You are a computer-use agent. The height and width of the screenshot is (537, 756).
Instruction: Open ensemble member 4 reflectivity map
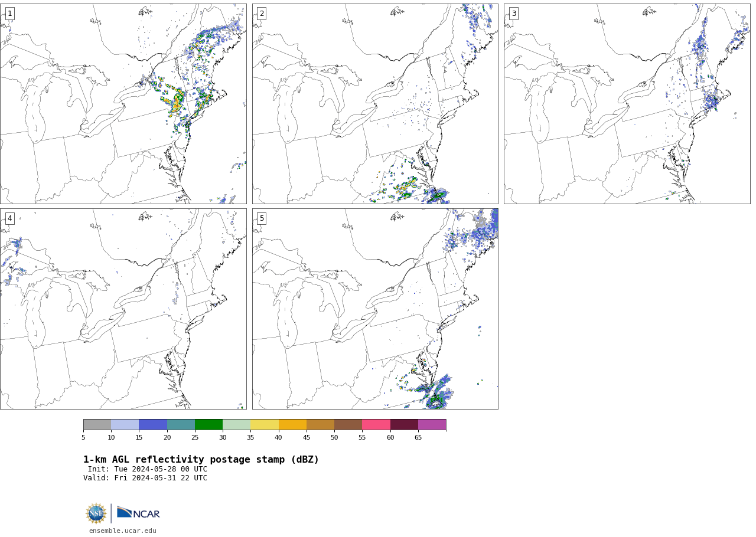click(123, 309)
